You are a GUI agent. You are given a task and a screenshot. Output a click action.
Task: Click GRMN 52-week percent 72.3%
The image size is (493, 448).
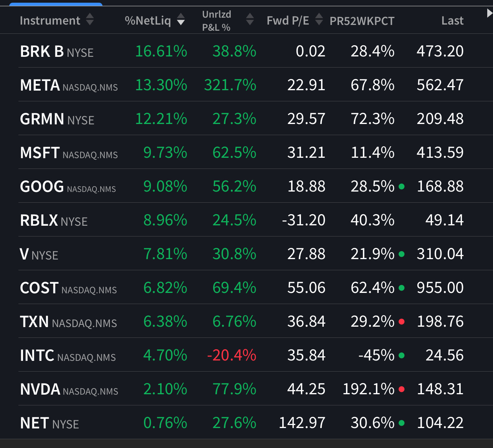373,119
